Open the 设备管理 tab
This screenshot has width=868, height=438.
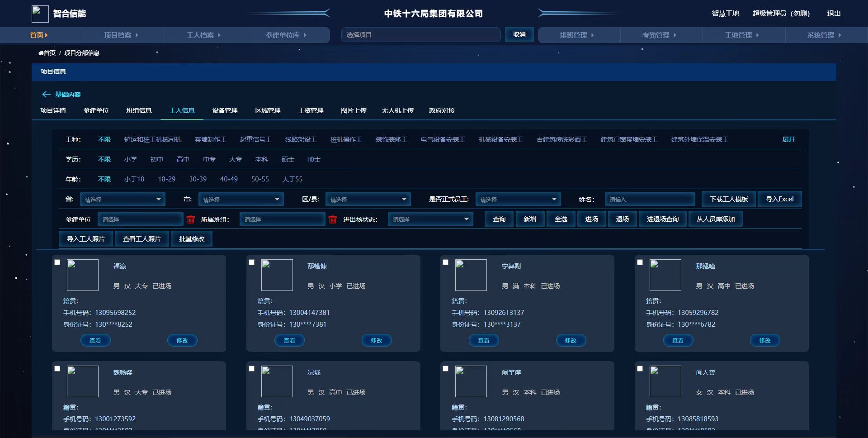(x=225, y=110)
